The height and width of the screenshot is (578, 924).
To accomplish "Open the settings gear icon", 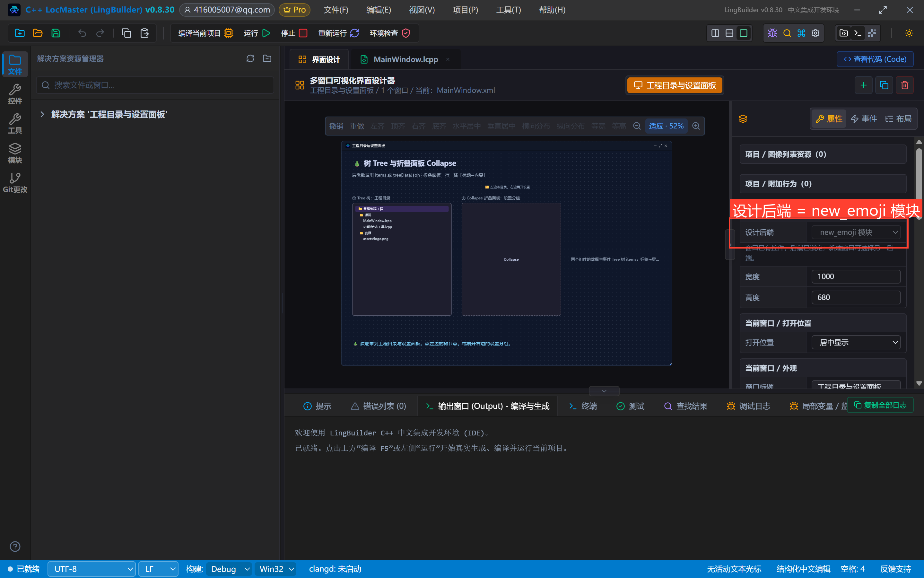I will [x=815, y=33].
